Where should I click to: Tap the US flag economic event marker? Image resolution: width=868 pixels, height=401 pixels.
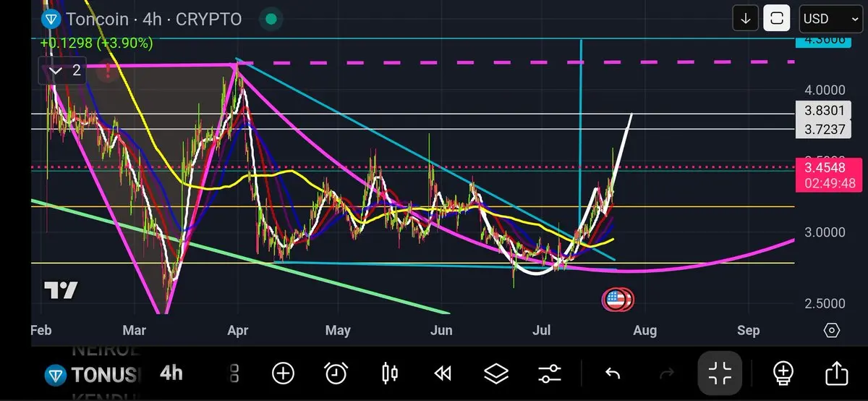[x=617, y=299]
